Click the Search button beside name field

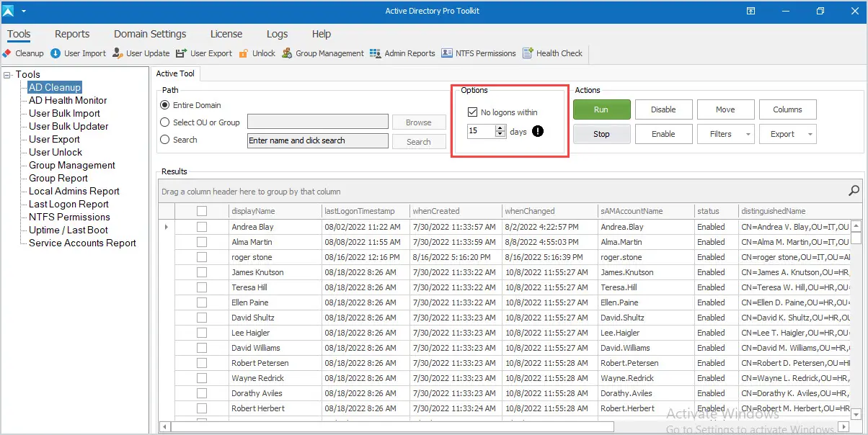(419, 142)
